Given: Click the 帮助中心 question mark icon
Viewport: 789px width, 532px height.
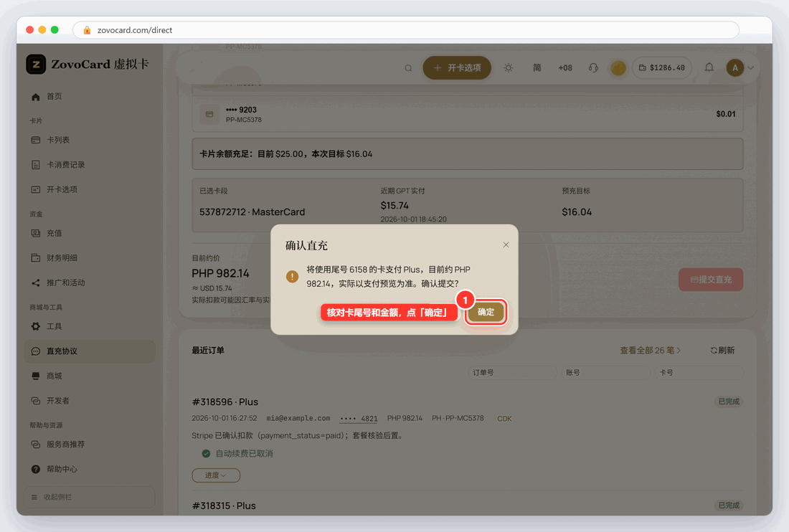Looking at the screenshot, I should pos(35,469).
